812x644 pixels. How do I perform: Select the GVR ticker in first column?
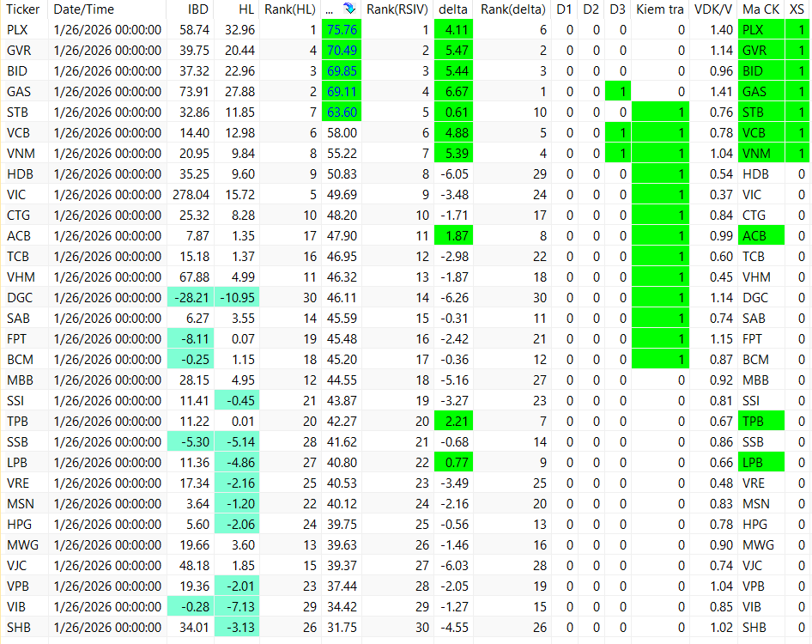(19, 51)
